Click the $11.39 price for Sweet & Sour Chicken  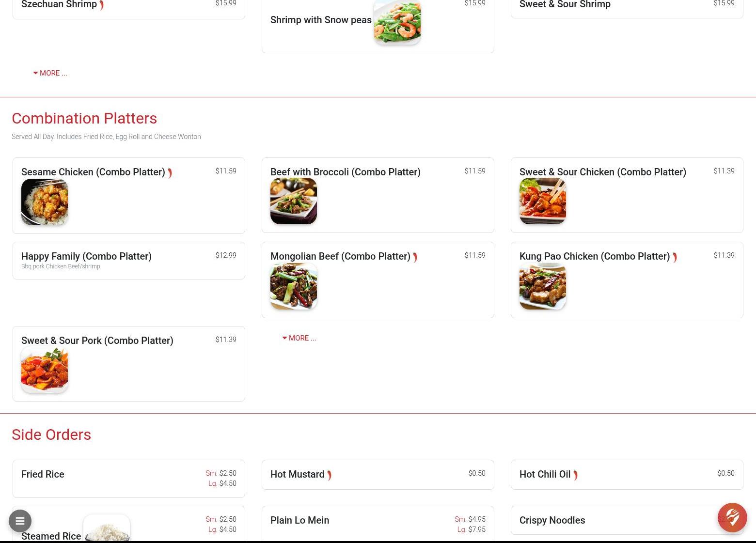tap(724, 171)
